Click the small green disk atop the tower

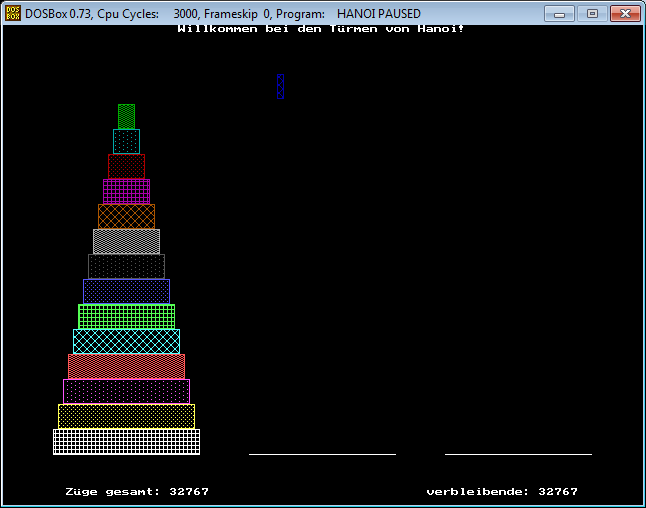pos(126,116)
